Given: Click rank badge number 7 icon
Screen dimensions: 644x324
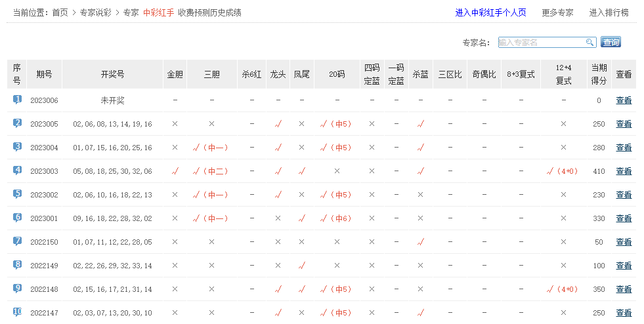Looking at the screenshot, I should (17, 241).
